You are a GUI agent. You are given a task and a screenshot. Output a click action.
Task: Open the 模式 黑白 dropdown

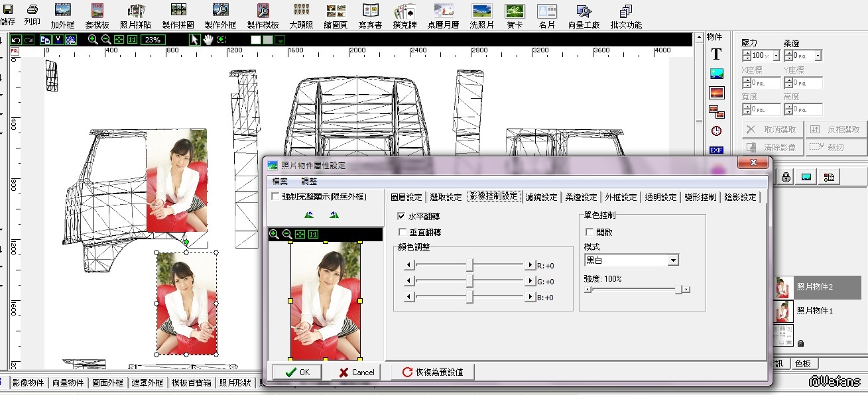(673, 260)
